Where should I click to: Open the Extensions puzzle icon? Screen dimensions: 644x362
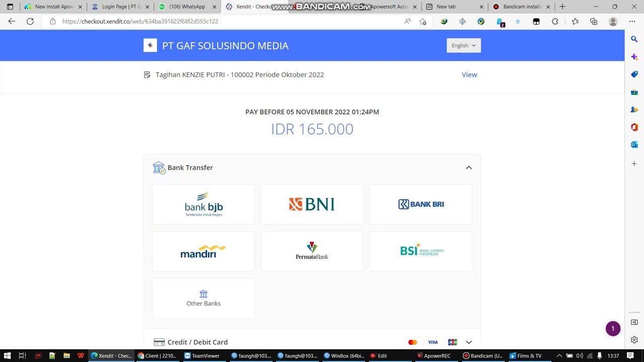pyautogui.click(x=555, y=21)
